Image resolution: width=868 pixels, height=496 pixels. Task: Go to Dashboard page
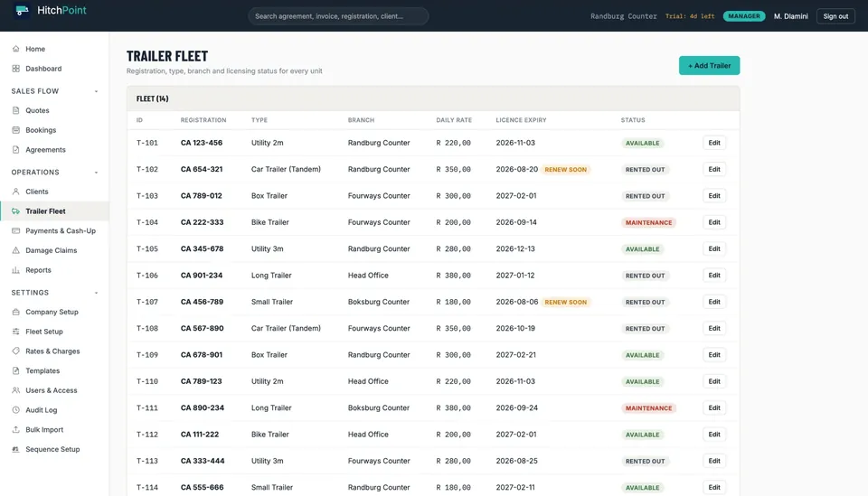(54, 69)
